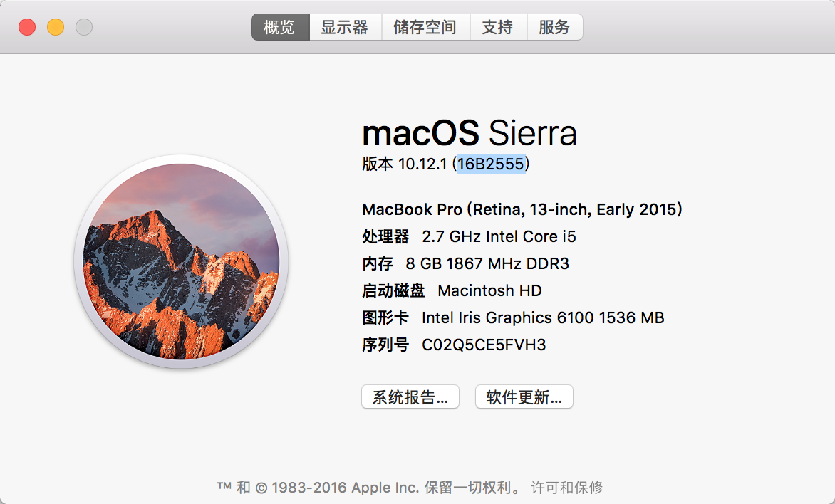The image size is (835, 504).
Task: Select the 储存空间 tab
Action: 425,28
